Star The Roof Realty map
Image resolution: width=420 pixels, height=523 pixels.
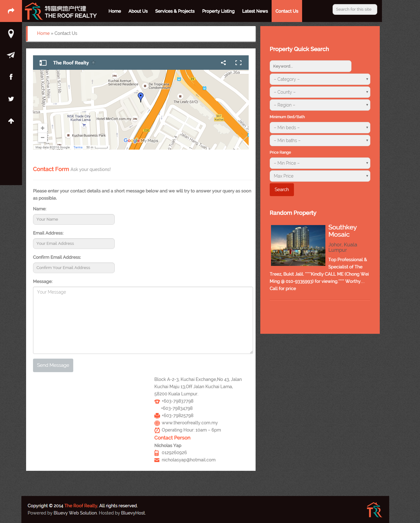[x=93, y=63]
